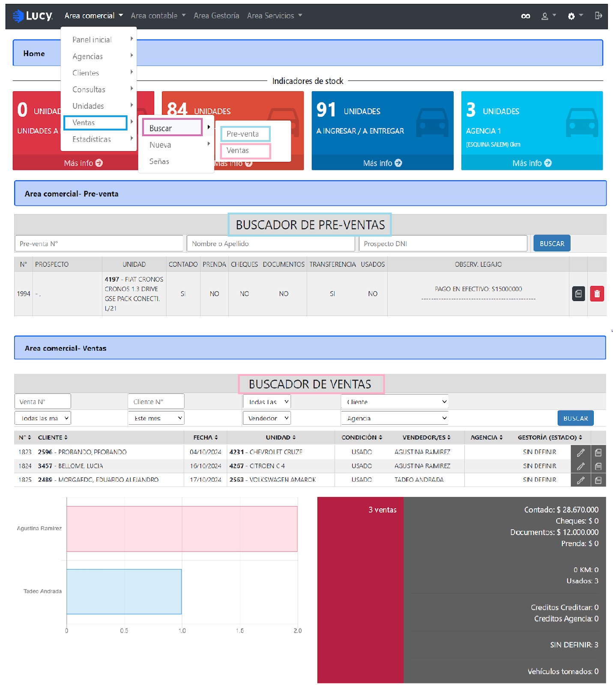Open Area Servicios dropdown menu

pyautogui.click(x=275, y=16)
